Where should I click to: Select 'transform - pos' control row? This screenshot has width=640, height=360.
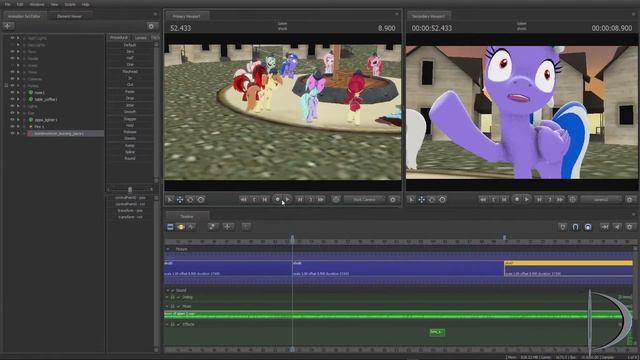tap(130, 211)
